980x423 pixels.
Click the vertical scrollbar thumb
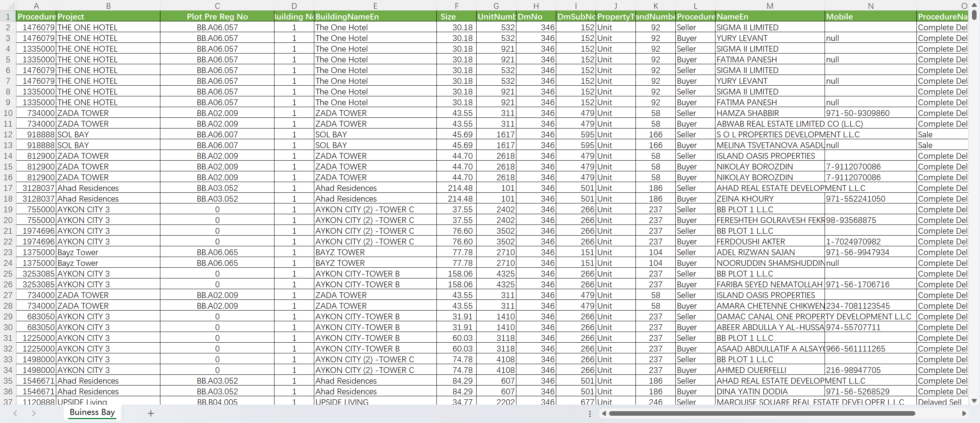[974, 15]
